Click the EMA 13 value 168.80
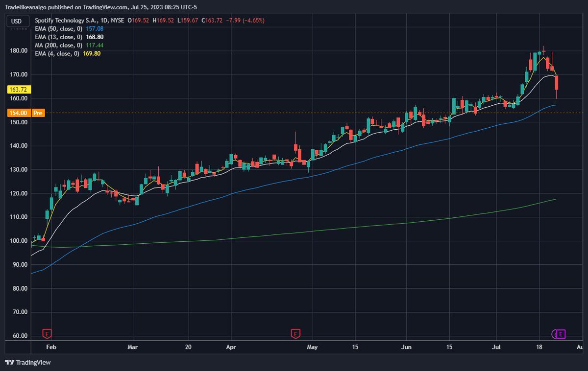Screen dimensions: 588x371 click(95, 37)
